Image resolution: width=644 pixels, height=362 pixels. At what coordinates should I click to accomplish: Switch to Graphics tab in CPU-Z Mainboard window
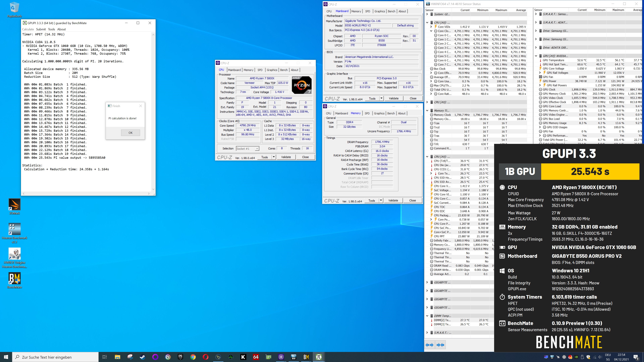click(x=380, y=11)
